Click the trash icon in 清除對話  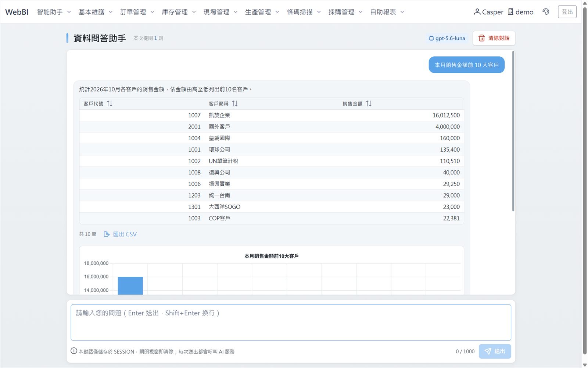[x=481, y=38]
